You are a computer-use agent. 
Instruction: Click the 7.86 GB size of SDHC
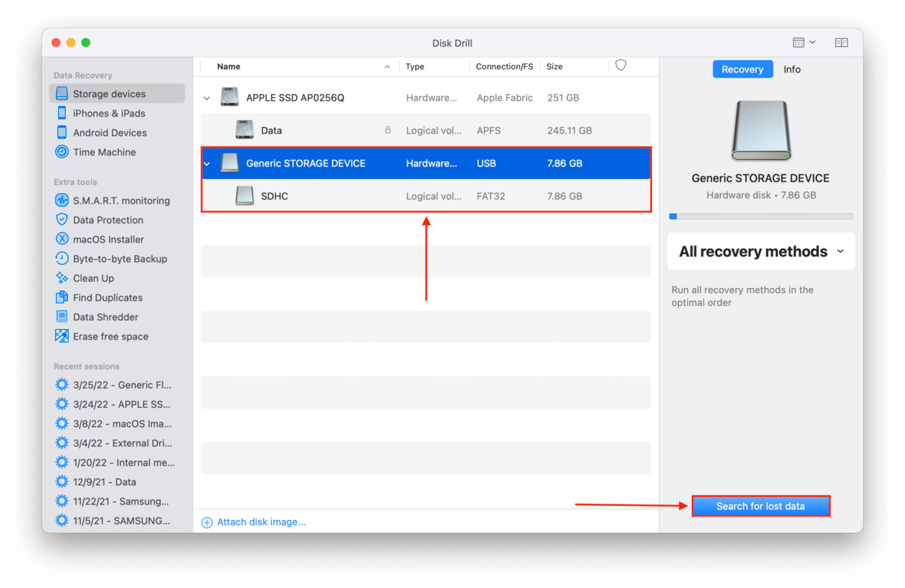pyautogui.click(x=564, y=196)
